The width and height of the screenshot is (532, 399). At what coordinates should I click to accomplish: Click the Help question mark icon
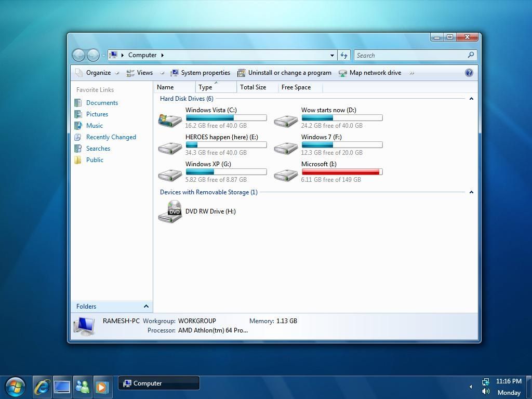pyautogui.click(x=469, y=73)
